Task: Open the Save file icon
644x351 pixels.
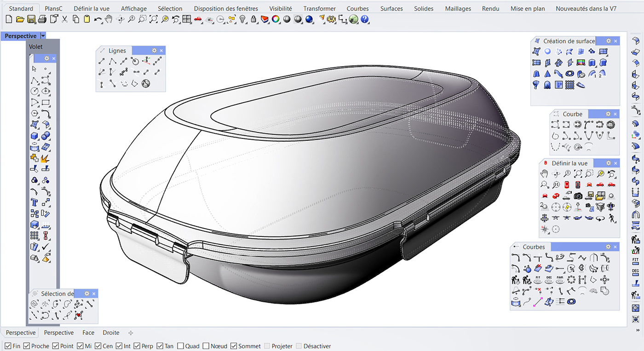Action: coord(30,19)
